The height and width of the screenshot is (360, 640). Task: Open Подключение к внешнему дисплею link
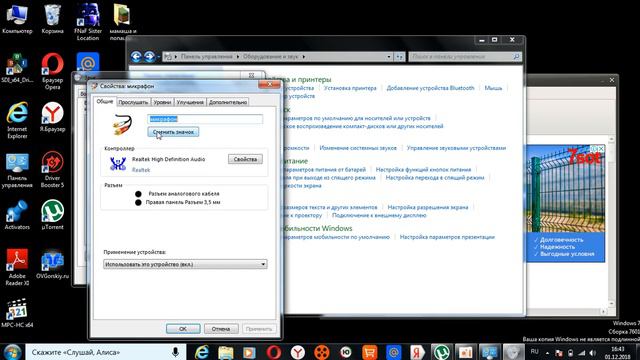click(379, 215)
